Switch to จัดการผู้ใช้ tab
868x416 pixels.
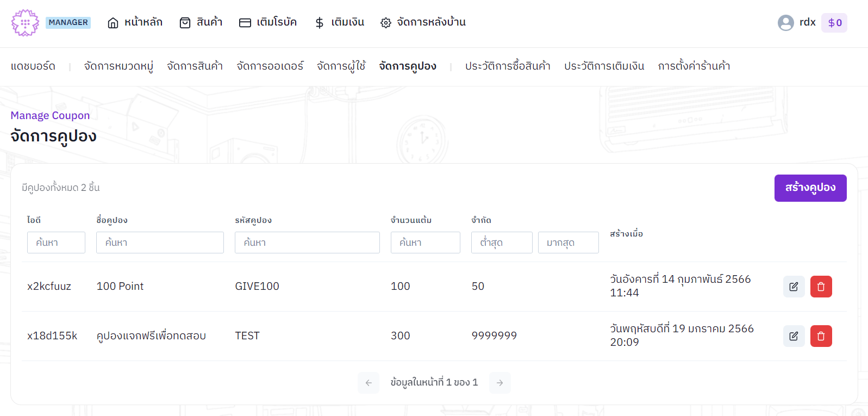[341, 66]
